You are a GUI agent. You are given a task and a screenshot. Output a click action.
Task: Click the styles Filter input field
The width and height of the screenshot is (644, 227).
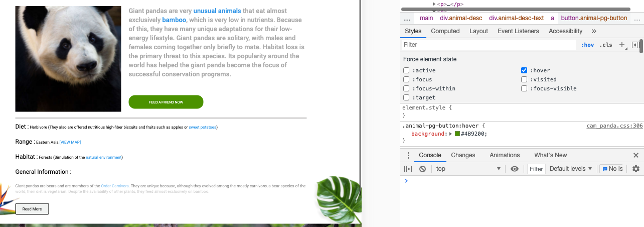point(489,45)
